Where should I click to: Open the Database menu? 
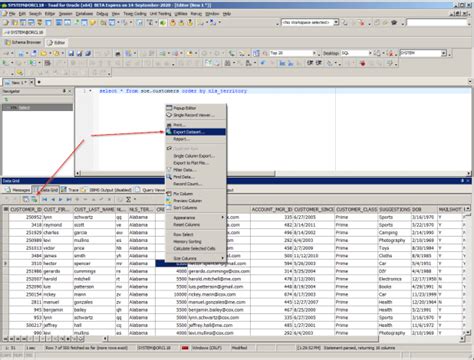pos(84,14)
